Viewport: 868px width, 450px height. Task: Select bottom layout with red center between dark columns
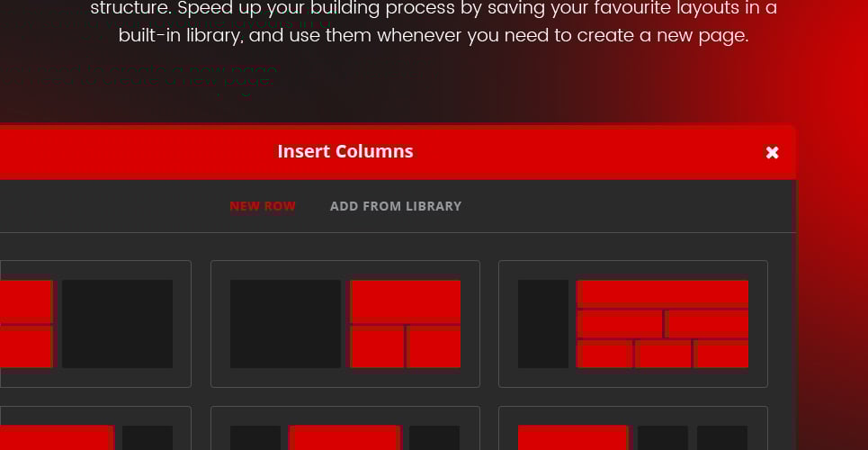click(345, 428)
